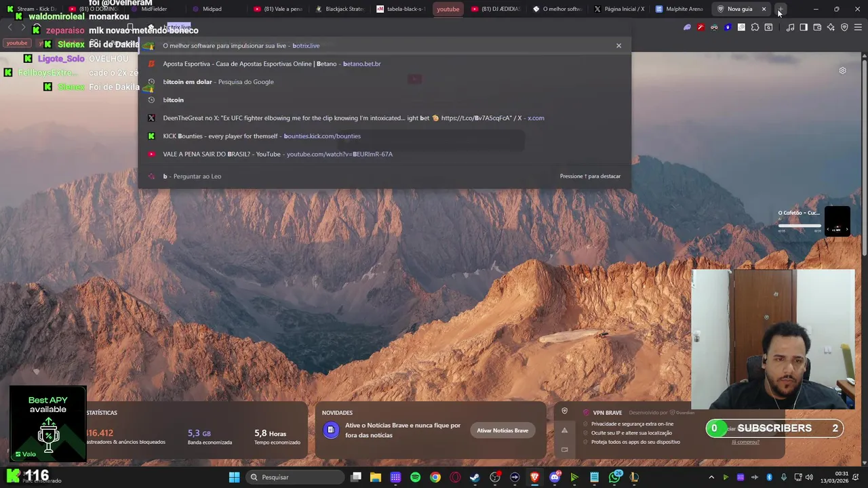The image size is (868, 488).
Task: Click the Ativar Notícias Brave button
Action: pos(502,430)
